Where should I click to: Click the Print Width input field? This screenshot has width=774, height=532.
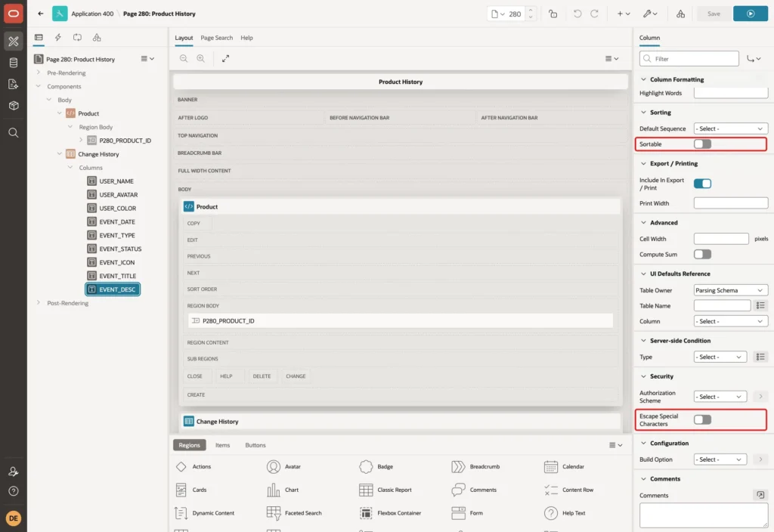tap(731, 203)
